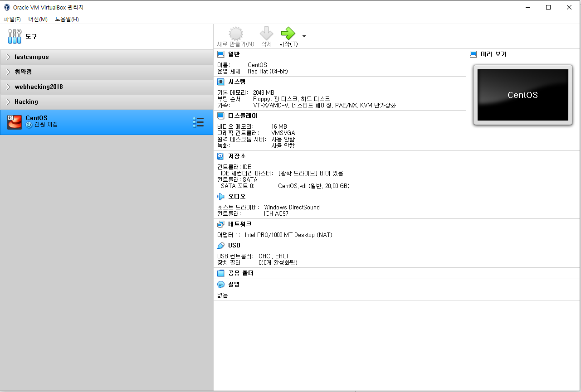Open the 도움말(H) menu
581x392 pixels.
point(67,19)
